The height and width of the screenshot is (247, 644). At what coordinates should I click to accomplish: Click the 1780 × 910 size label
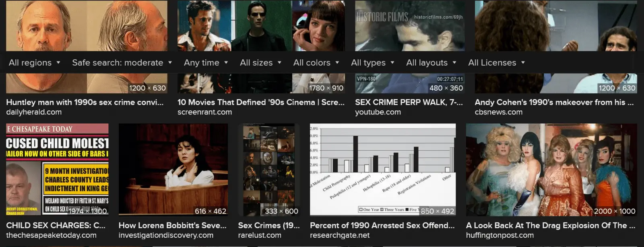[326, 88]
